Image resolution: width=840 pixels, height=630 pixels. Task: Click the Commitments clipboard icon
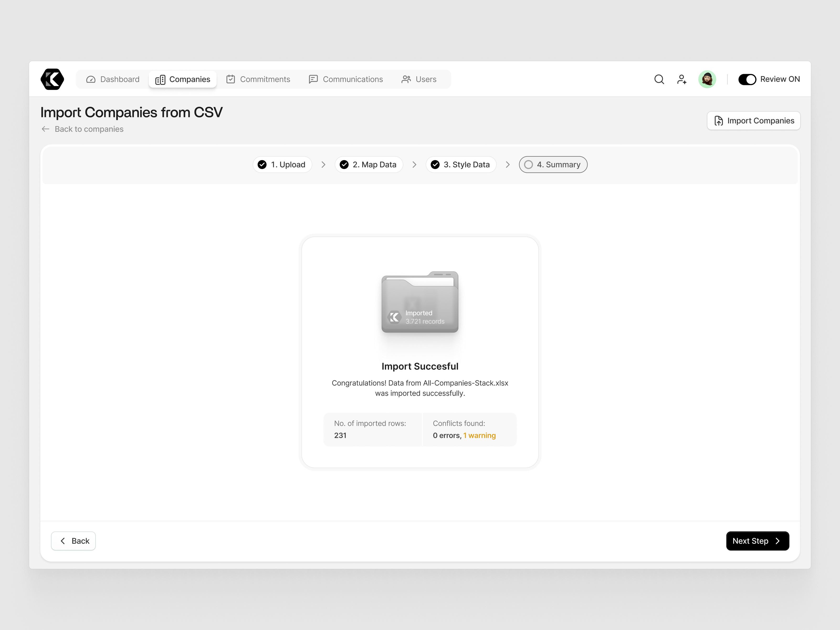(x=231, y=79)
